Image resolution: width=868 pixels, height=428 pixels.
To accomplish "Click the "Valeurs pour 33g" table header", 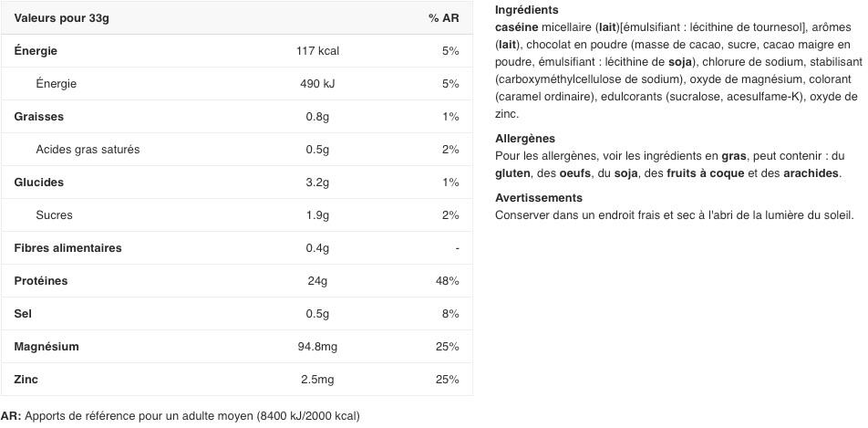I will tap(62, 18).
